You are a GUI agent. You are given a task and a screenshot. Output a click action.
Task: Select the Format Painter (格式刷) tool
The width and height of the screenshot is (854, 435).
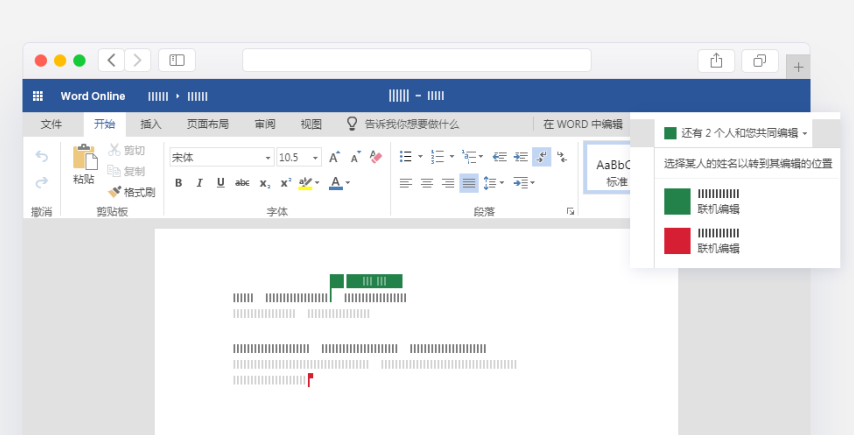132,192
